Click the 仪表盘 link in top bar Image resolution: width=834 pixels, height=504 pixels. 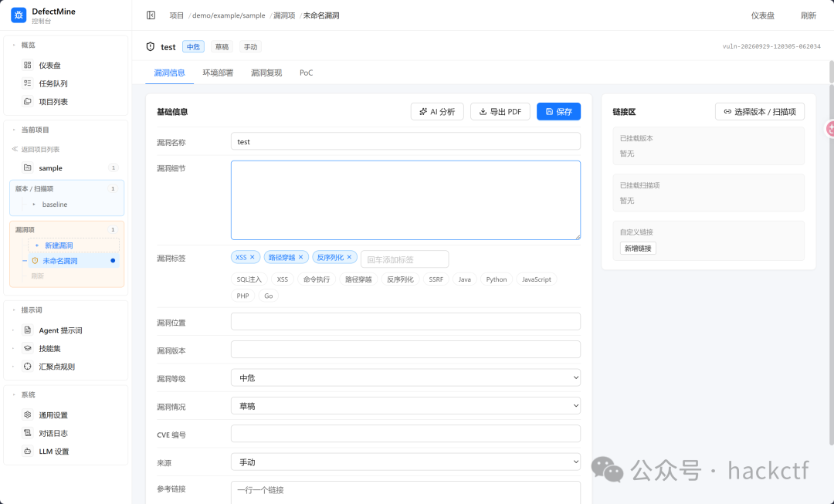click(763, 15)
